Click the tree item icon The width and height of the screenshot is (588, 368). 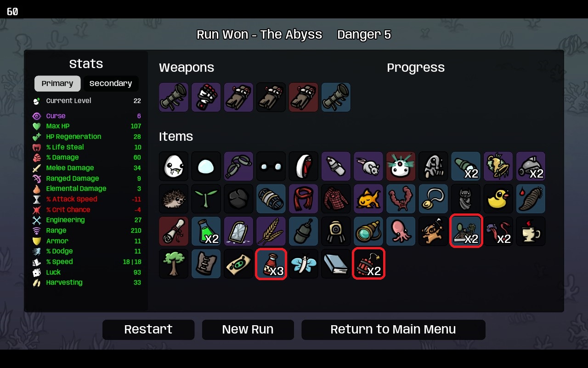(174, 264)
